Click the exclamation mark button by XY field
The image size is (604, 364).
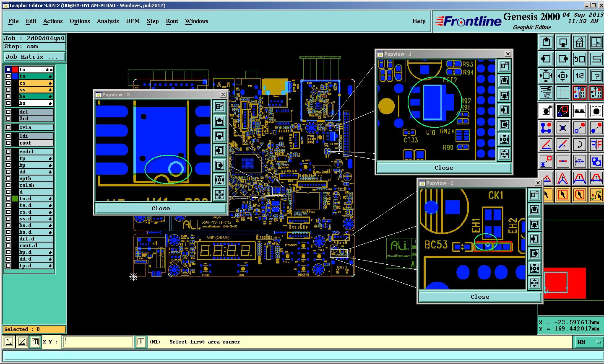pyautogui.click(x=141, y=342)
